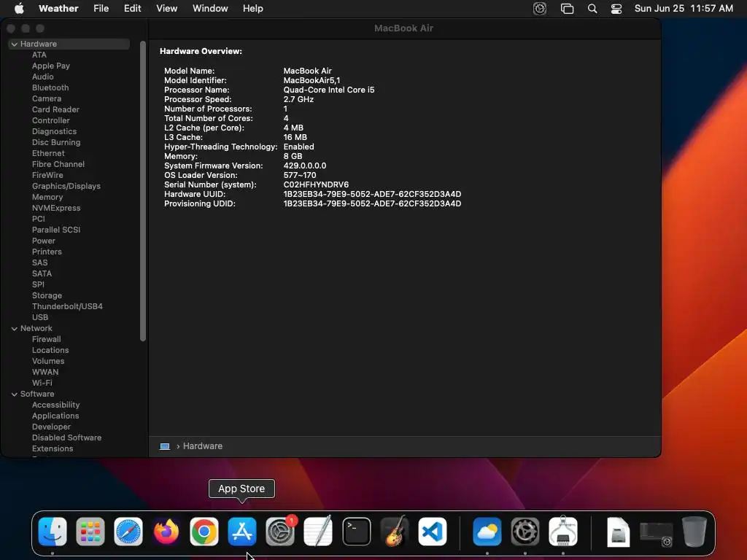The image size is (747, 560).
Task: Open System Settings with red badge
Action: pyautogui.click(x=280, y=532)
